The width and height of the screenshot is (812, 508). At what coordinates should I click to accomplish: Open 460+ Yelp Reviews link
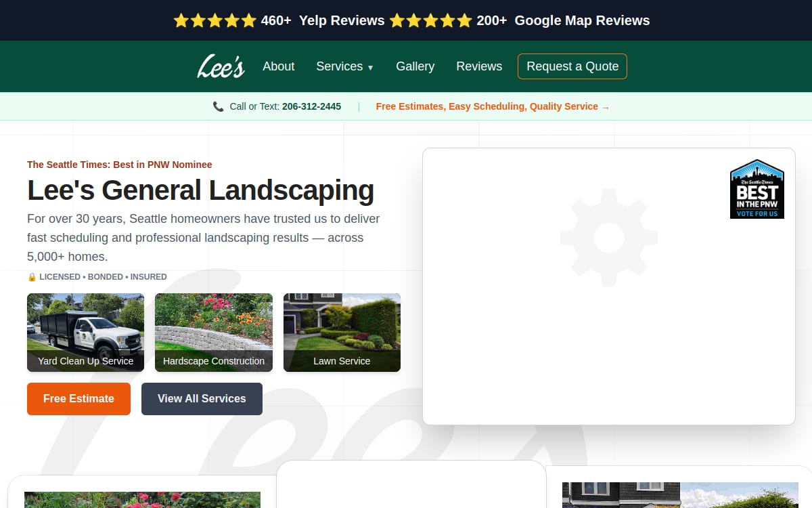[x=323, y=20]
